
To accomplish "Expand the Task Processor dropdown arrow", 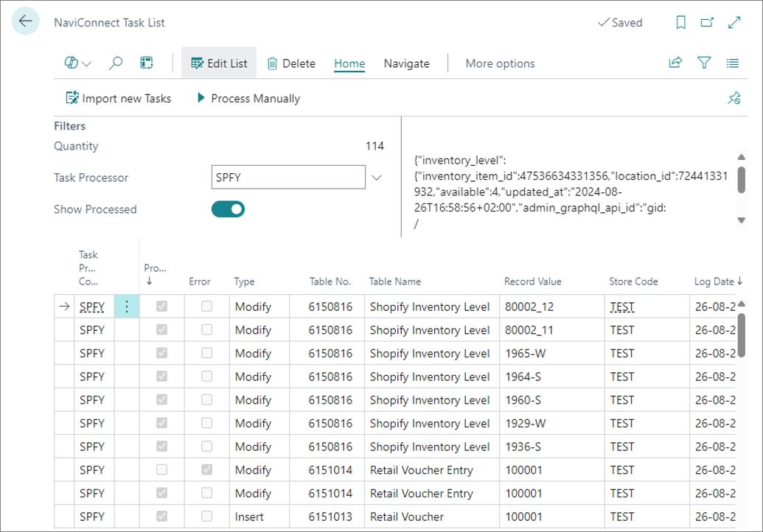I will point(377,178).
